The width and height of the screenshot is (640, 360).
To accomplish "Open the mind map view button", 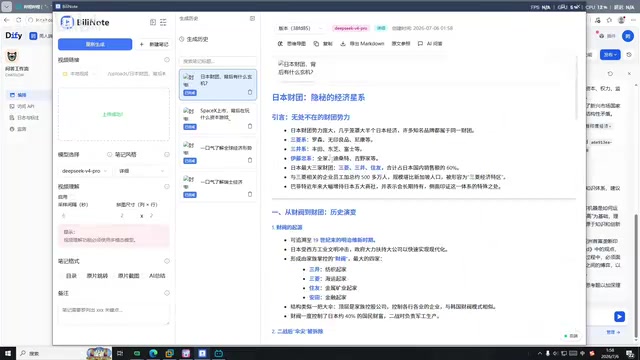I will (292, 44).
